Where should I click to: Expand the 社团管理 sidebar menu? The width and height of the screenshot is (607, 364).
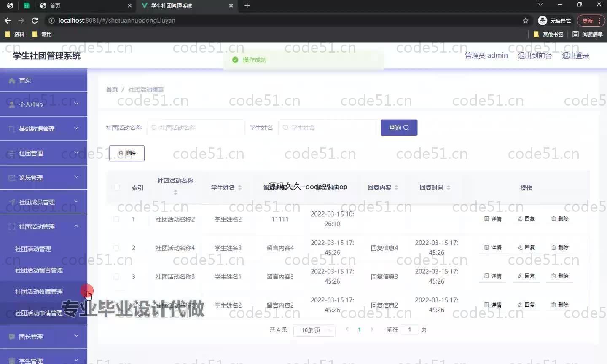tap(43, 153)
